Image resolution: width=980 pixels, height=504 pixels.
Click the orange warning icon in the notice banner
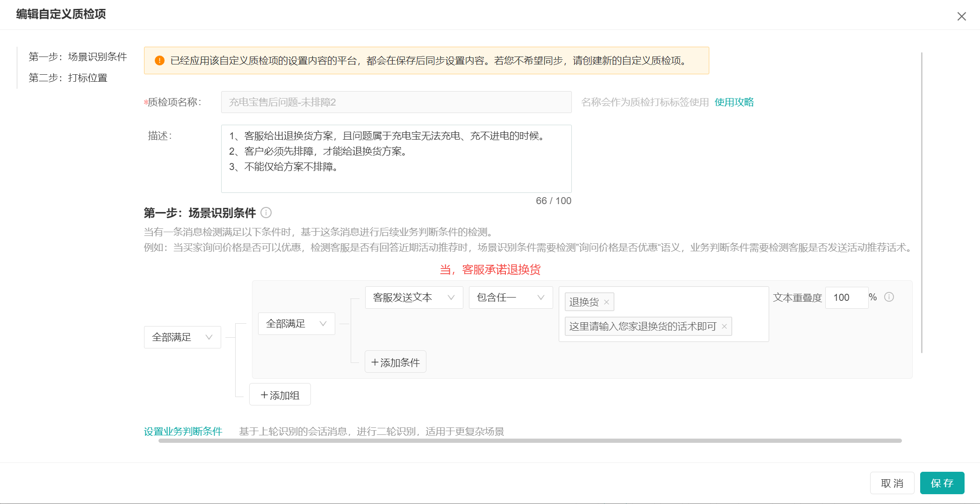pyautogui.click(x=159, y=61)
